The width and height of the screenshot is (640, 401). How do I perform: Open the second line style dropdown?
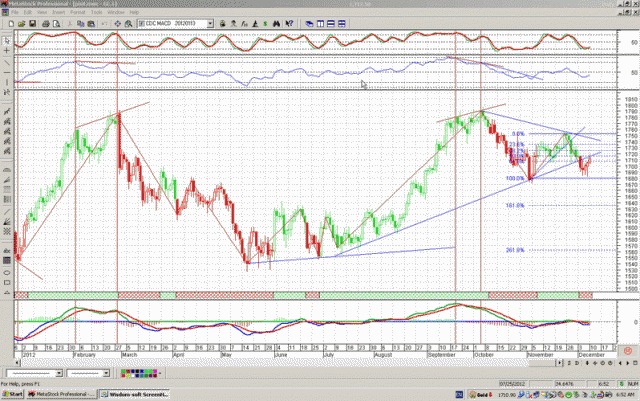tap(107, 373)
